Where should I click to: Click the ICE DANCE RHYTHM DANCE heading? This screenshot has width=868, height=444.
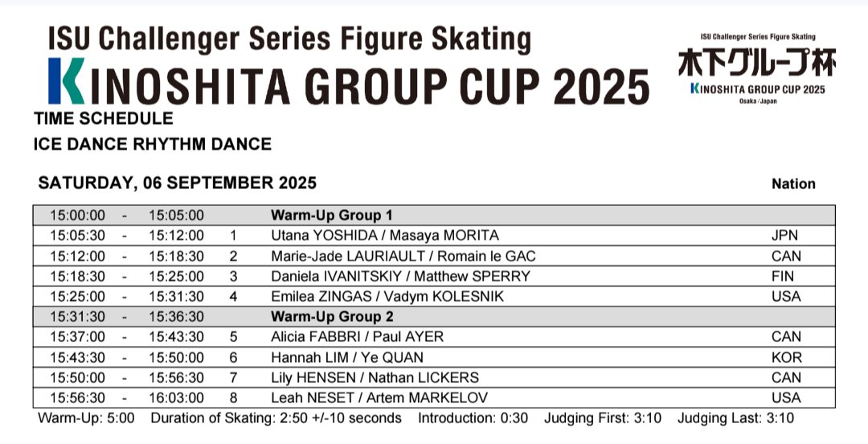[x=153, y=145]
